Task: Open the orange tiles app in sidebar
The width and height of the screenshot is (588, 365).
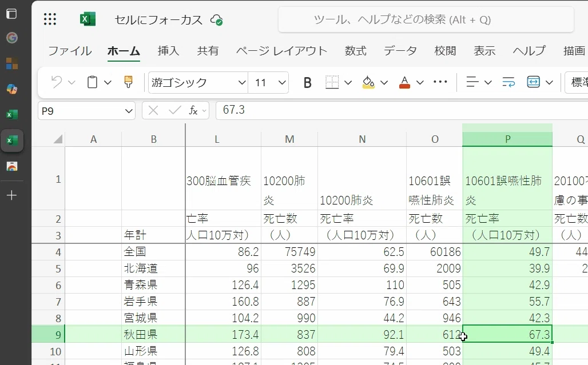Action: click(11, 63)
